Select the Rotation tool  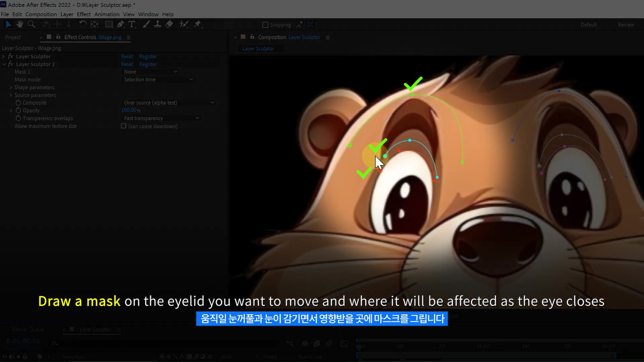tap(83, 24)
